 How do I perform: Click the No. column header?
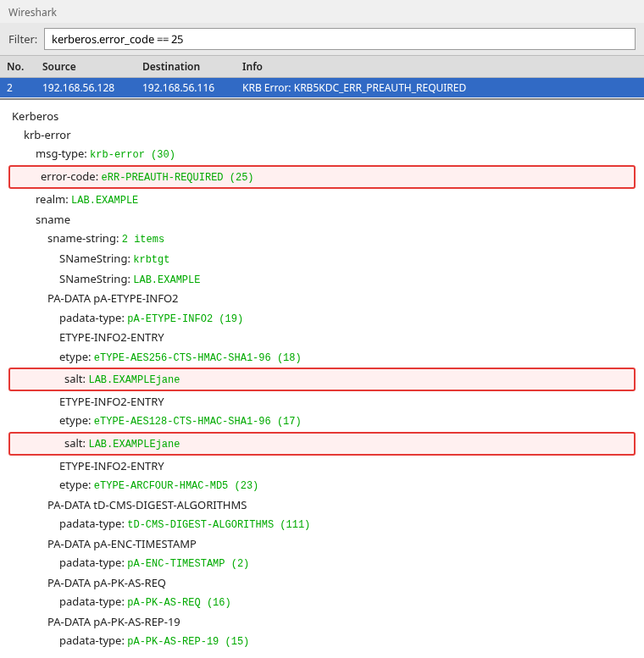(15, 67)
